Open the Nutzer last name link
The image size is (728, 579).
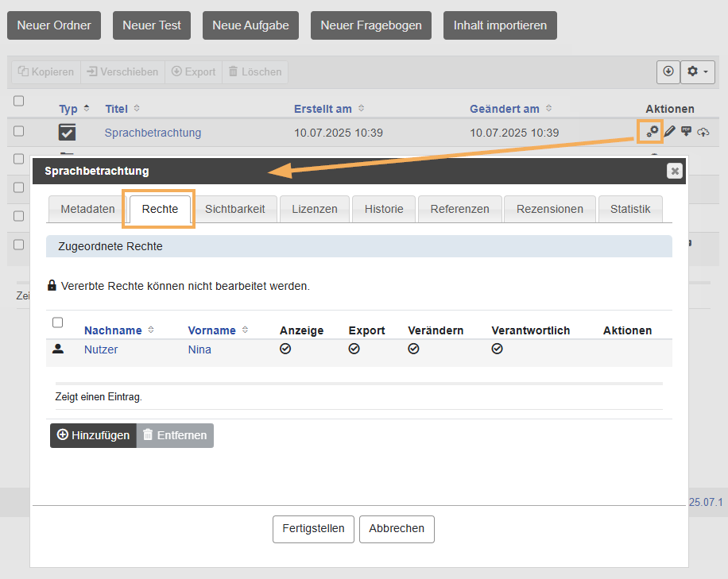coord(101,349)
